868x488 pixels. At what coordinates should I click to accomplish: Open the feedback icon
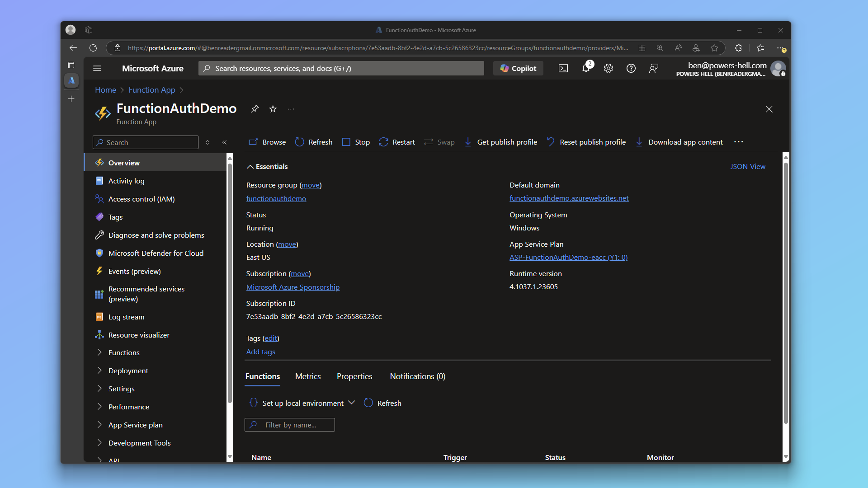point(654,68)
